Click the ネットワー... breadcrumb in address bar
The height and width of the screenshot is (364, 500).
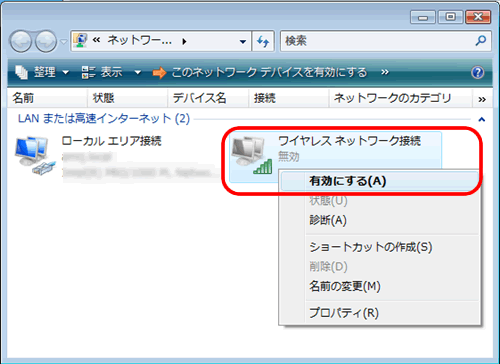(x=139, y=41)
